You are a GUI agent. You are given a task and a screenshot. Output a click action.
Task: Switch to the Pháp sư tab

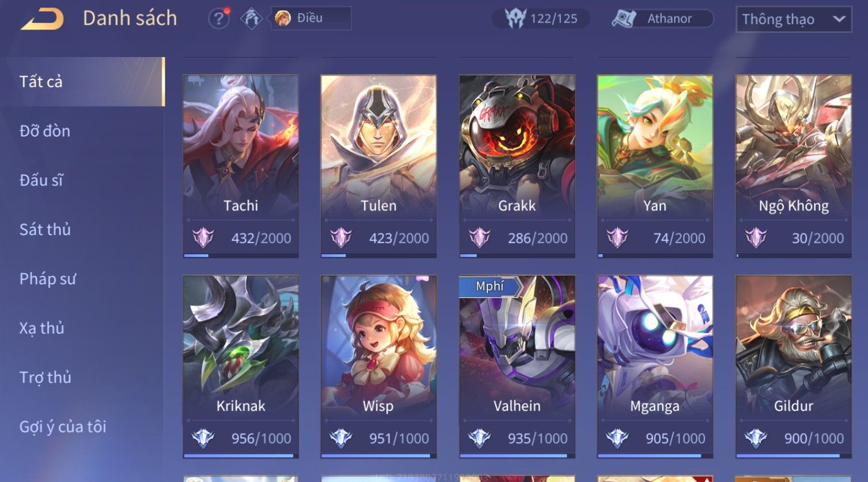point(47,278)
